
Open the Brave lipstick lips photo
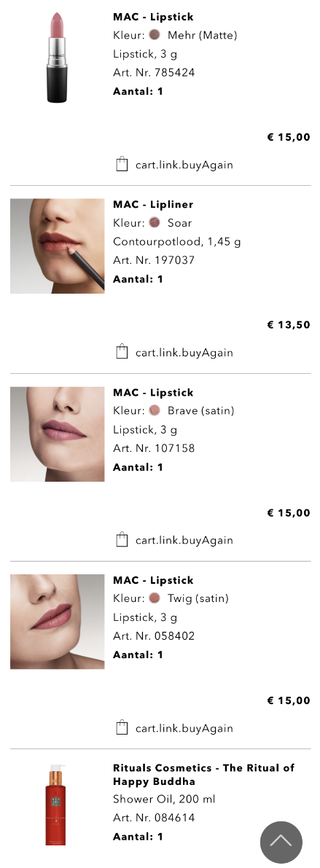57,434
